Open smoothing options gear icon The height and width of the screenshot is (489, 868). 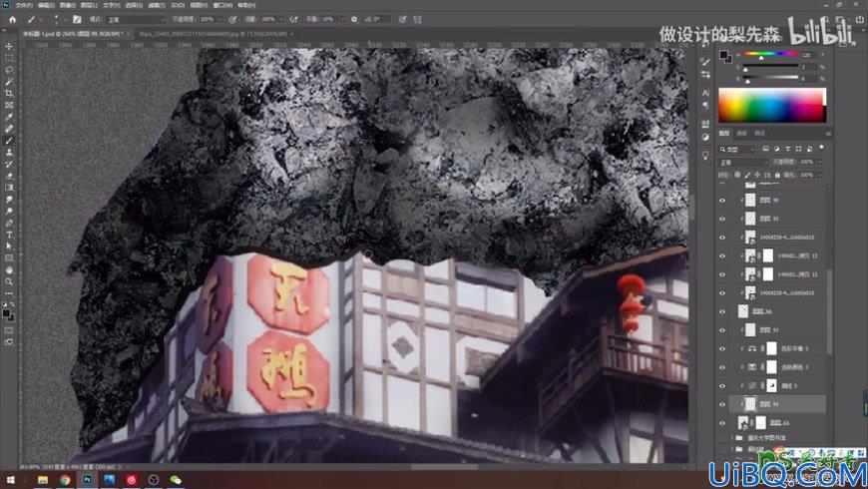[354, 19]
